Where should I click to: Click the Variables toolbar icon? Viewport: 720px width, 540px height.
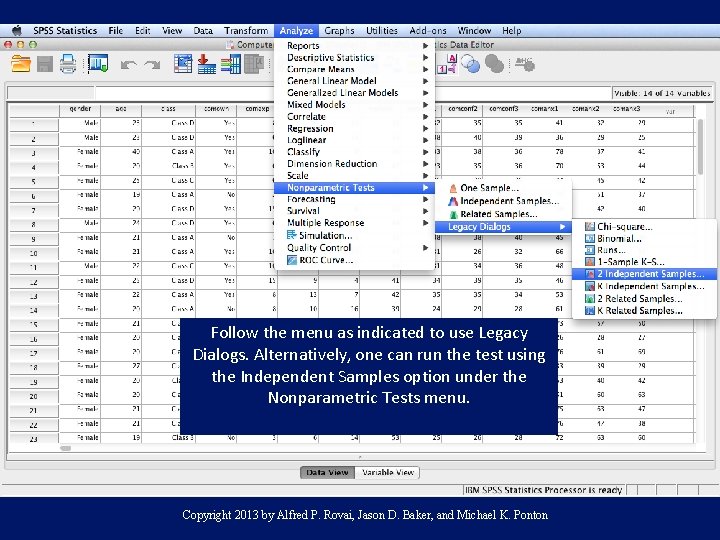[x=231, y=64]
